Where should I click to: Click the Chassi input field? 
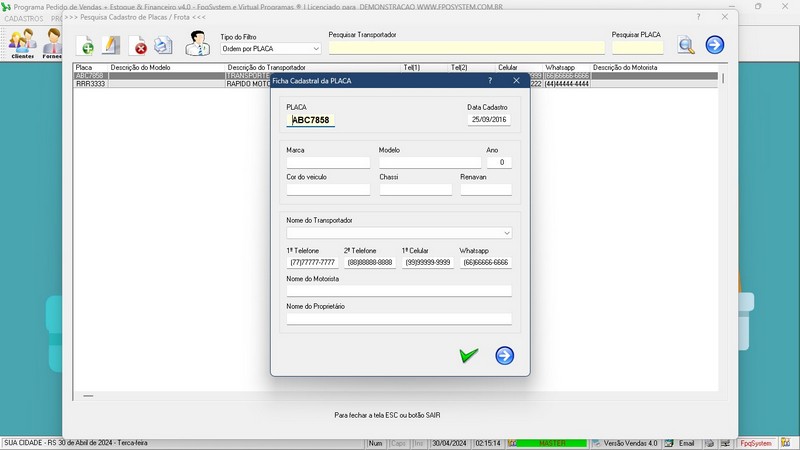415,189
